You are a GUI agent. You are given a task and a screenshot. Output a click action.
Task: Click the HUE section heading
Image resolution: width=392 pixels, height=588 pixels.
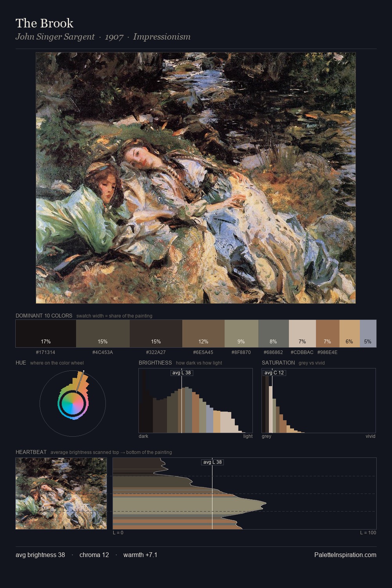pos(21,363)
